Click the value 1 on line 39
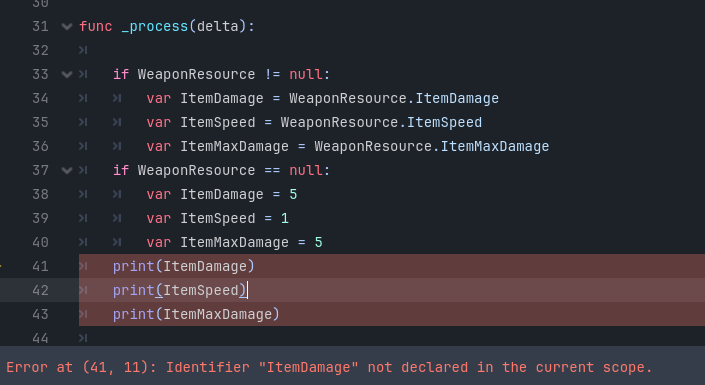705x385 pixels. (285, 218)
